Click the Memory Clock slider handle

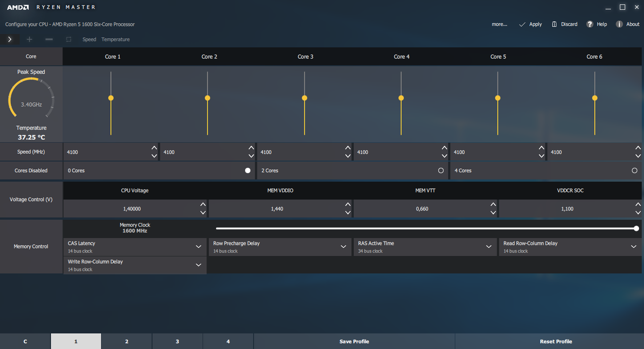click(x=636, y=228)
